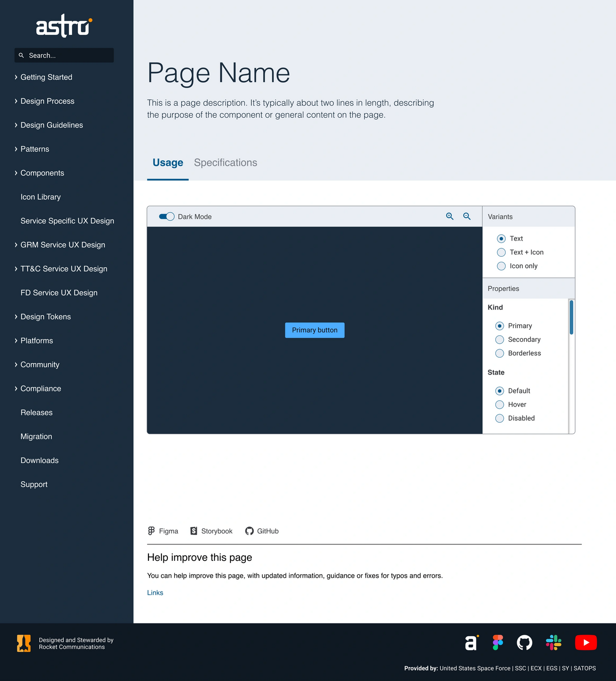Open the YouTube icon in footer
Screen dimensions: 616x681
[586, 642]
